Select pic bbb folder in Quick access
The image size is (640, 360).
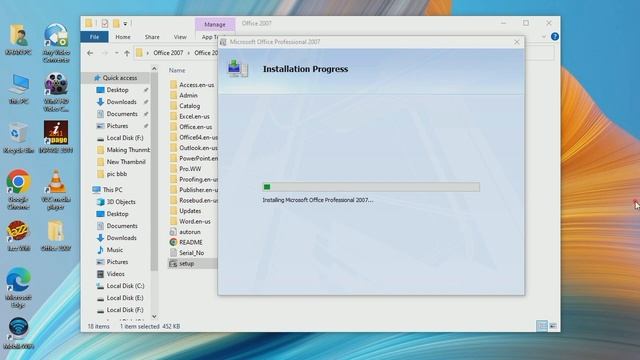(x=112, y=174)
